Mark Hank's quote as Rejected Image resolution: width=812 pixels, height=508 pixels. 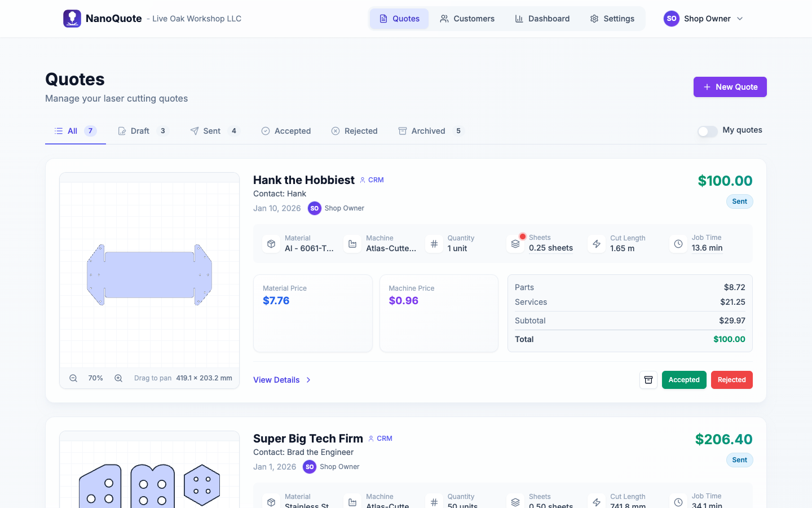731,380
